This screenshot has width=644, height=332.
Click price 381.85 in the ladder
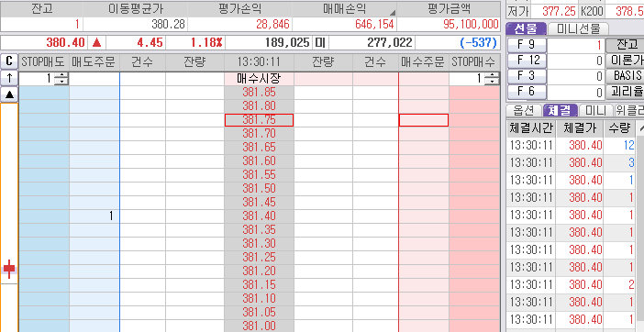point(259,93)
